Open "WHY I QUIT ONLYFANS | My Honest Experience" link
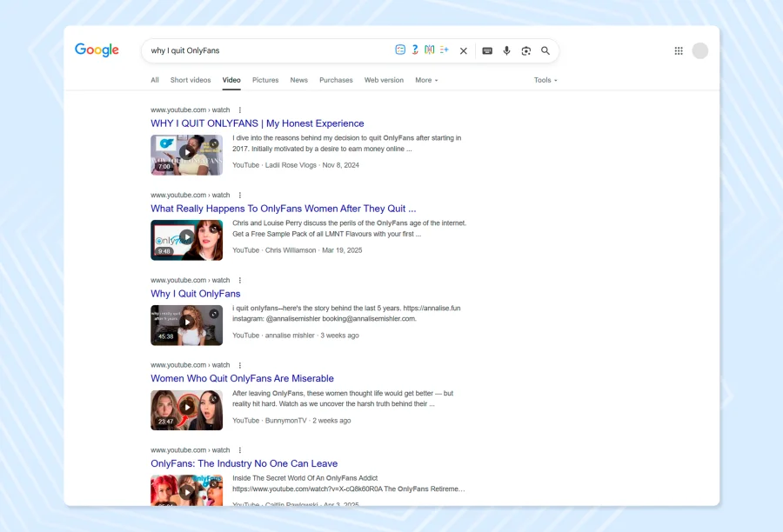Screen dimensions: 783x532 click(258, 123)
